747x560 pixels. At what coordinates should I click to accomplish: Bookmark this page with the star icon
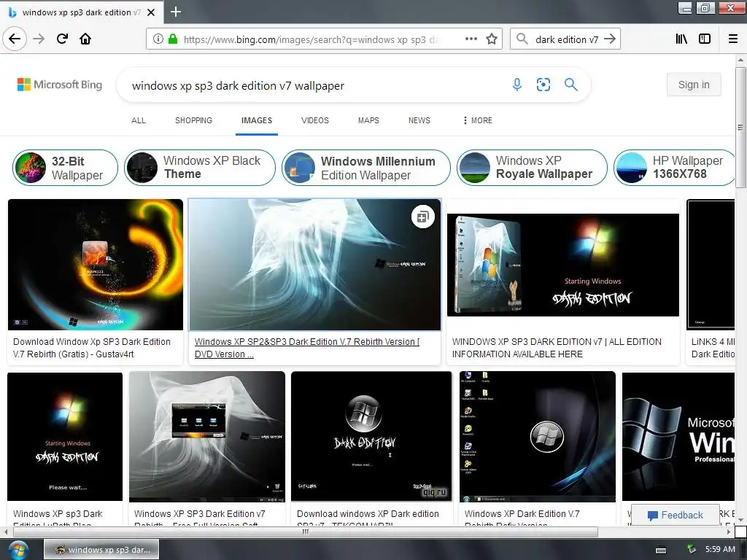click(492, 39)
